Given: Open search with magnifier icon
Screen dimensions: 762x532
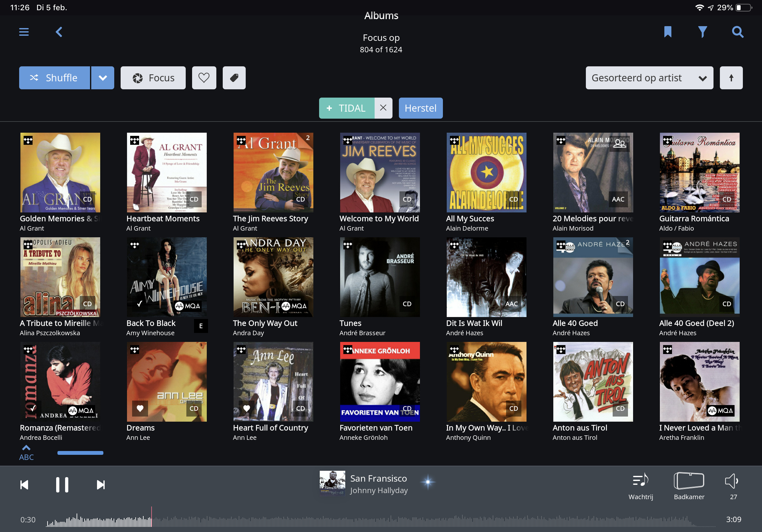Looking at the screenshot, I should tap(737, 32).
